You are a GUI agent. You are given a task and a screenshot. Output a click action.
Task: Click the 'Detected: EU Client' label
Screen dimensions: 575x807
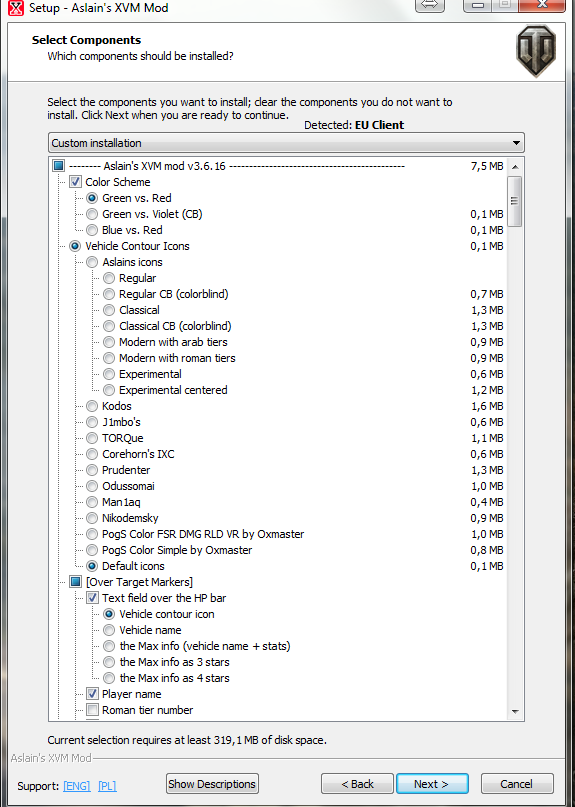click(354, 125)
